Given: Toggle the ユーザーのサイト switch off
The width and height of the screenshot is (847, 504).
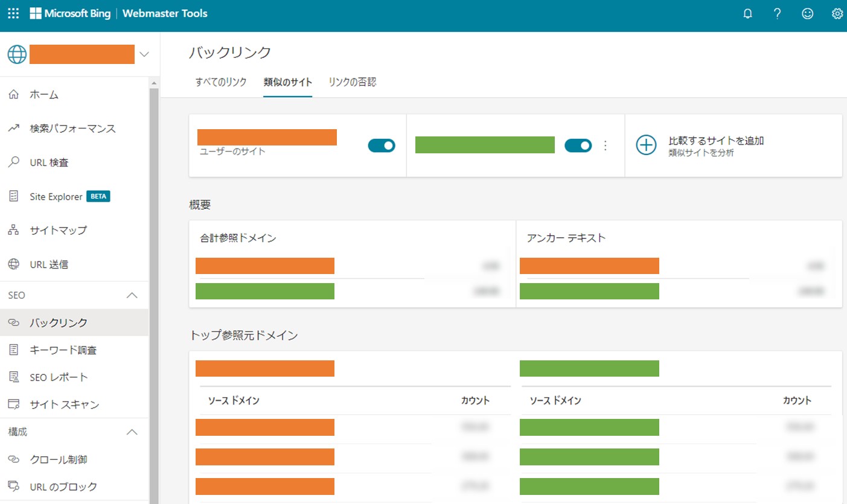Looking at the screenshot, I should [x=382, y=145].
